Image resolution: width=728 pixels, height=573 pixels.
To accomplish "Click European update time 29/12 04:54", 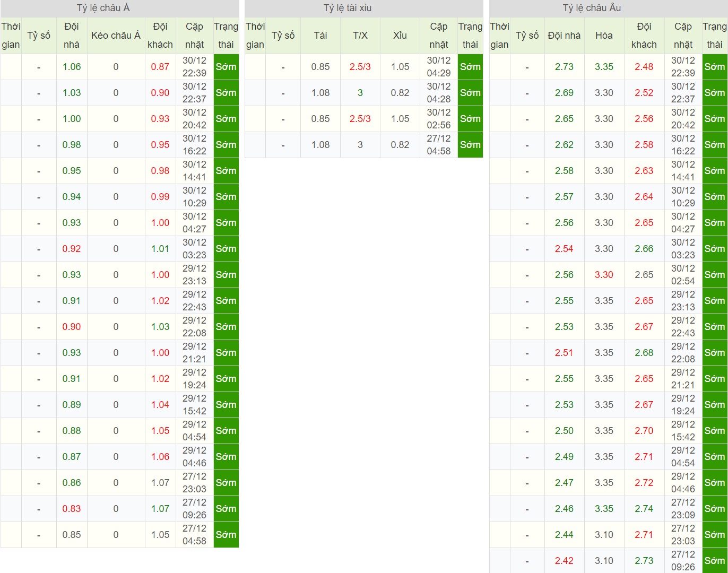I will click(683, 457).
